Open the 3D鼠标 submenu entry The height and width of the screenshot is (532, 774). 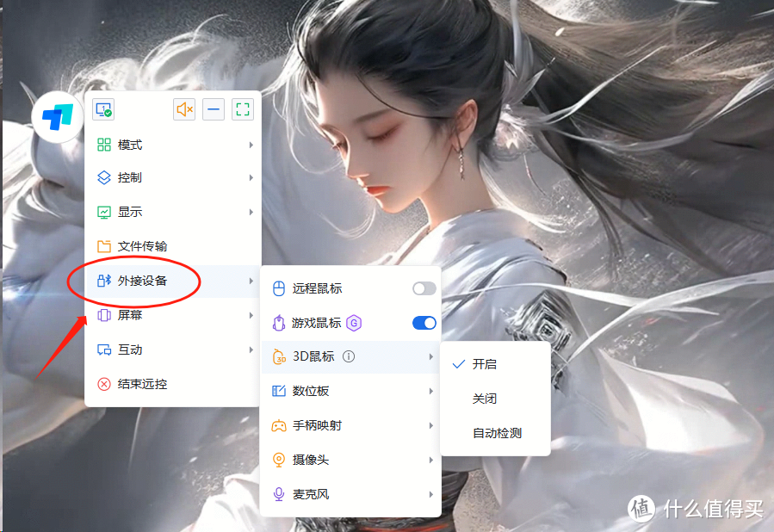pyautogui.click(x=350, y=356)
